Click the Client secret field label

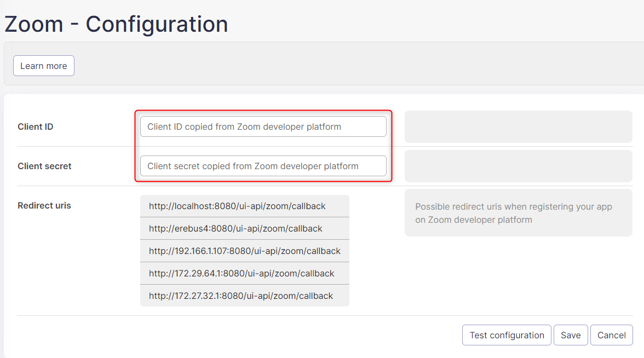[x=44, y=166]
